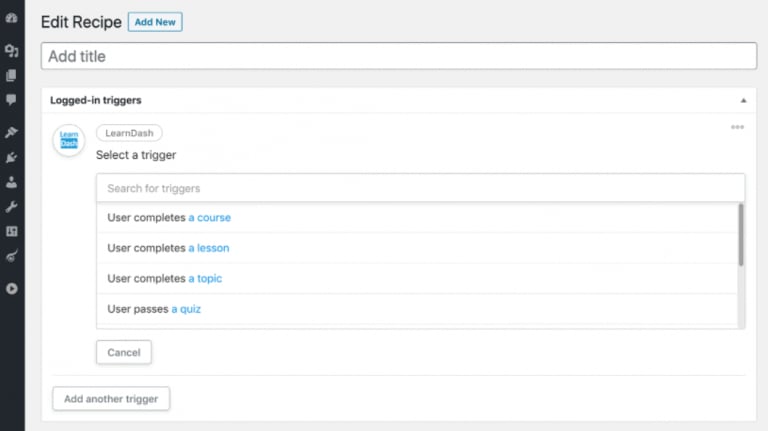Select "User completes a course" trigger

[169, 218]
